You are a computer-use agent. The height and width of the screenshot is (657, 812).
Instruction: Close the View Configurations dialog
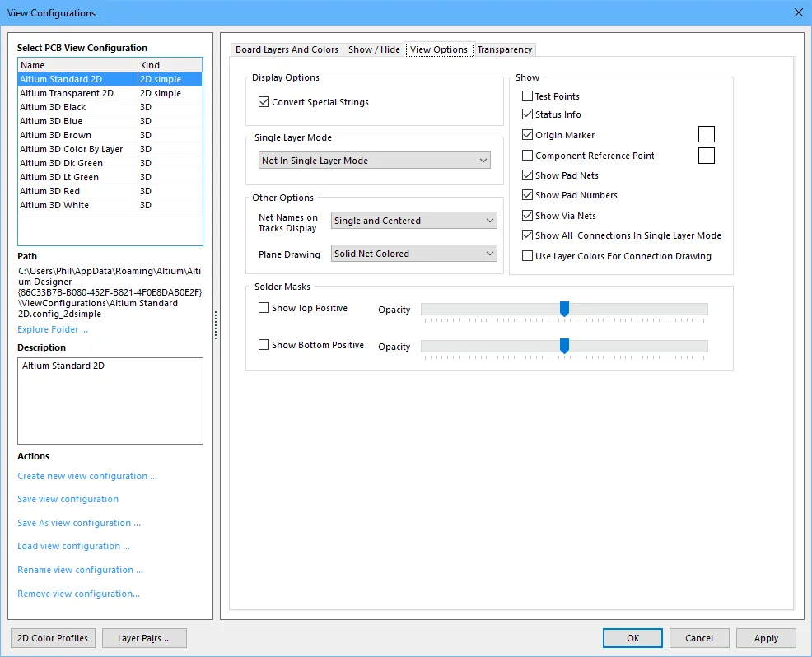[x=799, y=12]
